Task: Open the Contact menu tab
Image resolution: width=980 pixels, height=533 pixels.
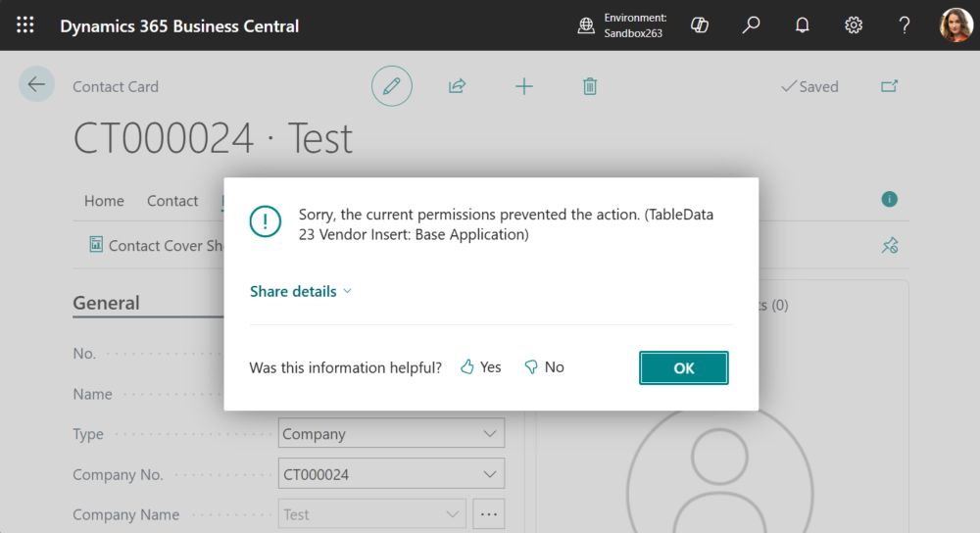Action: (172, 201)
